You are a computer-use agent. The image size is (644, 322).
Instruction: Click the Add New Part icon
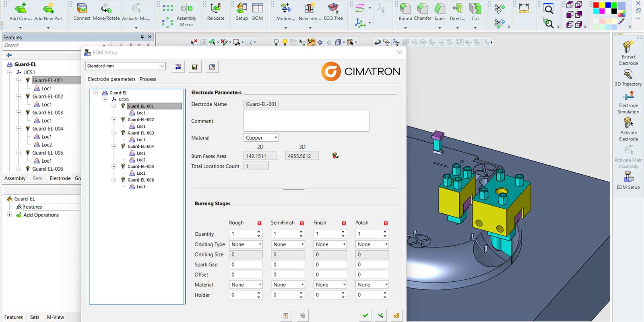pyautogui.click(x=48, y=9)
